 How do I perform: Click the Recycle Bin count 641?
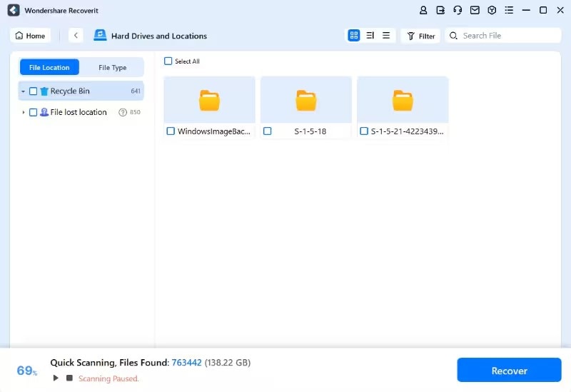(136, 91)
